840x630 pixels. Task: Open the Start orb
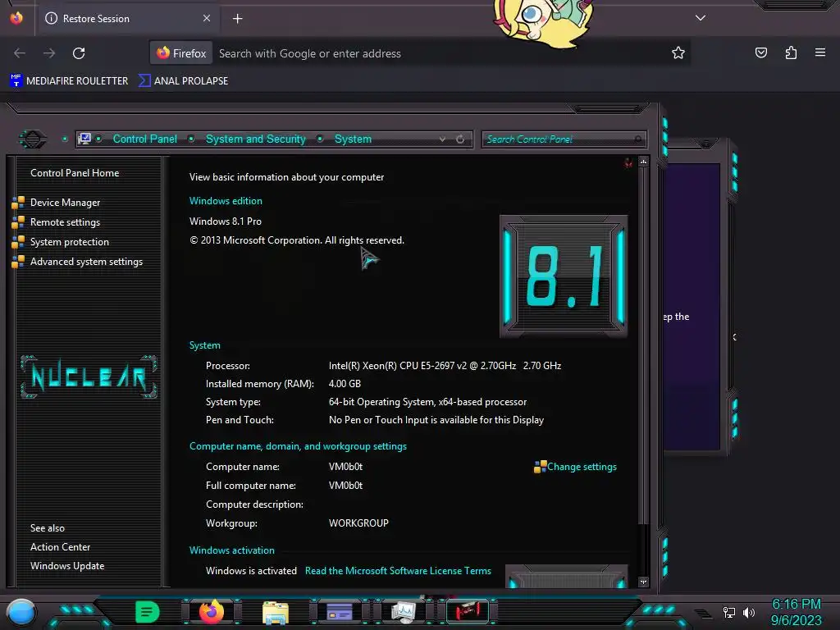[21, 613]
